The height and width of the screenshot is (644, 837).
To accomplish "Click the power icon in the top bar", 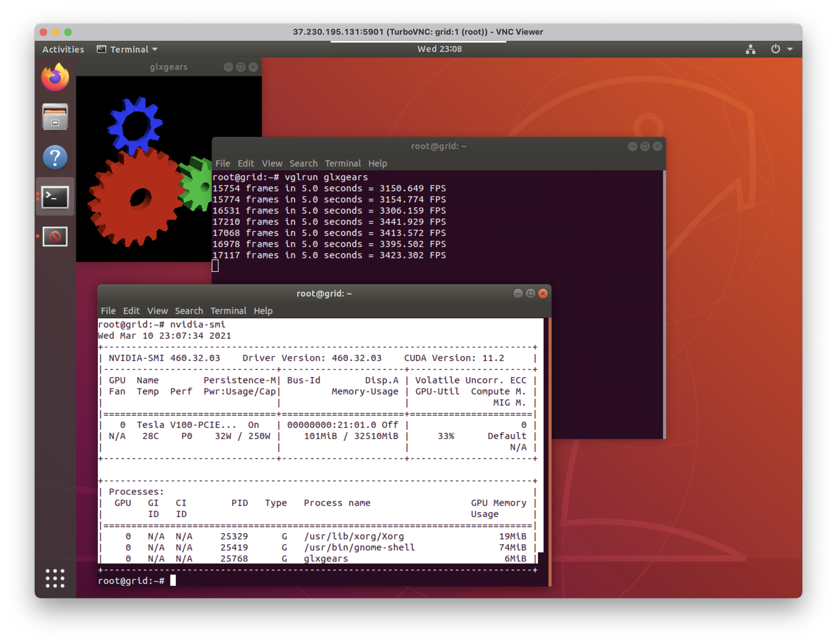I will point(775,49).
